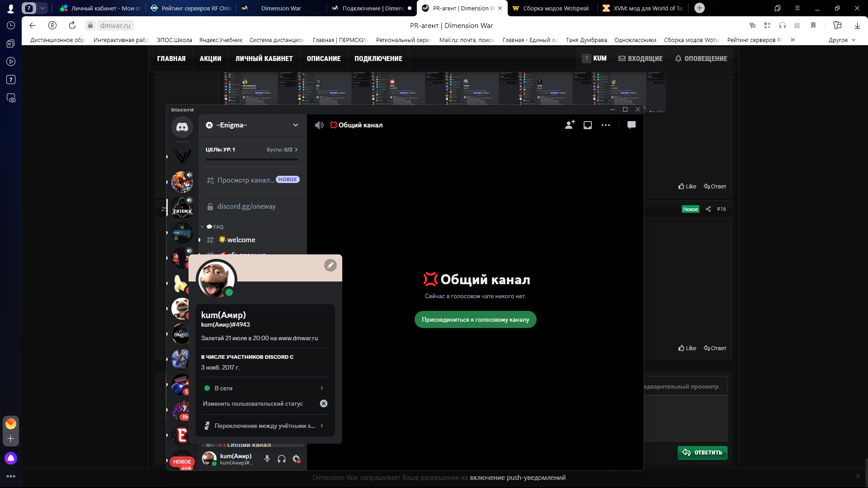Click the share icon next to #16
This screenshot has width=868, height=488.
point(708,209)
